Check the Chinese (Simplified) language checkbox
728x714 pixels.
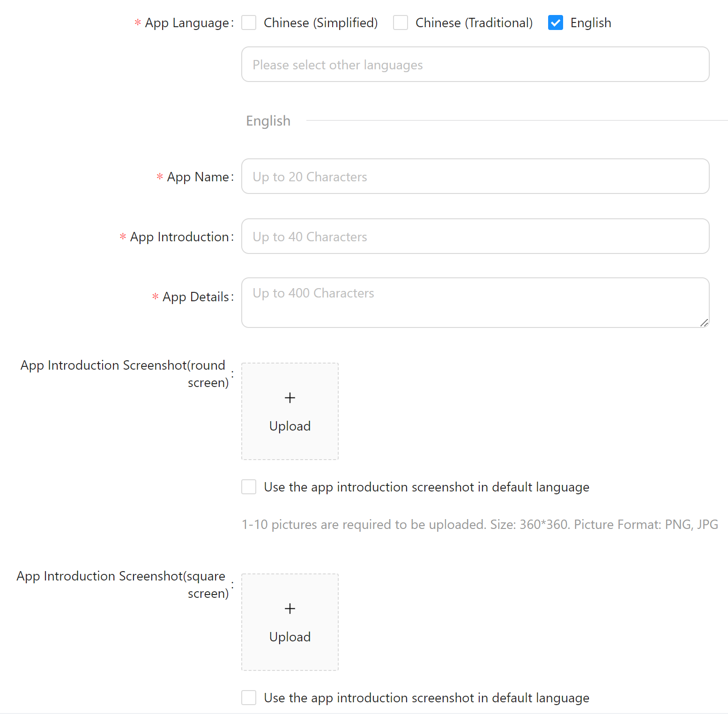[x=249, y=22]
